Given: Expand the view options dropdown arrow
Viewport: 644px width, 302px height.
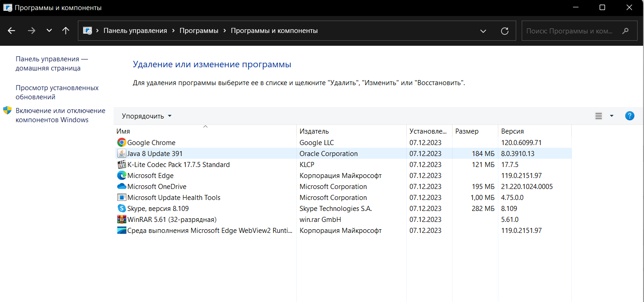Looking at the screenshot, I should pyautogui.click(x=611, y=116).
